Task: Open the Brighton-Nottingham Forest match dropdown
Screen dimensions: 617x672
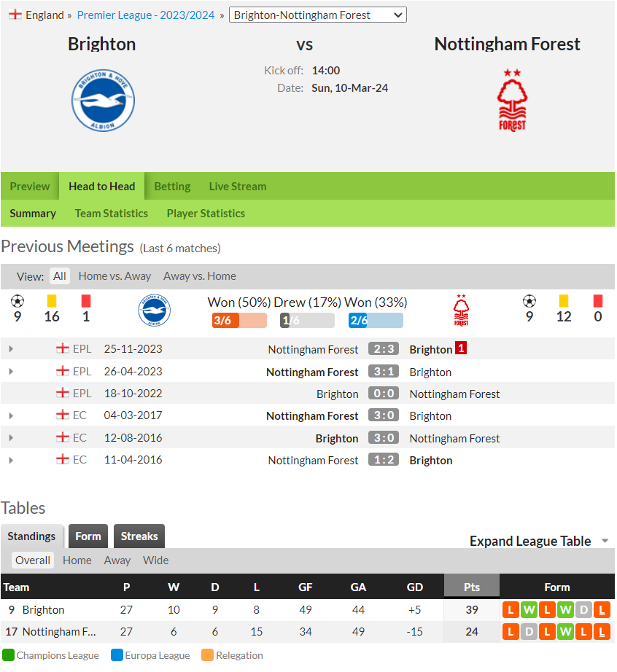Action: point(318,15)
